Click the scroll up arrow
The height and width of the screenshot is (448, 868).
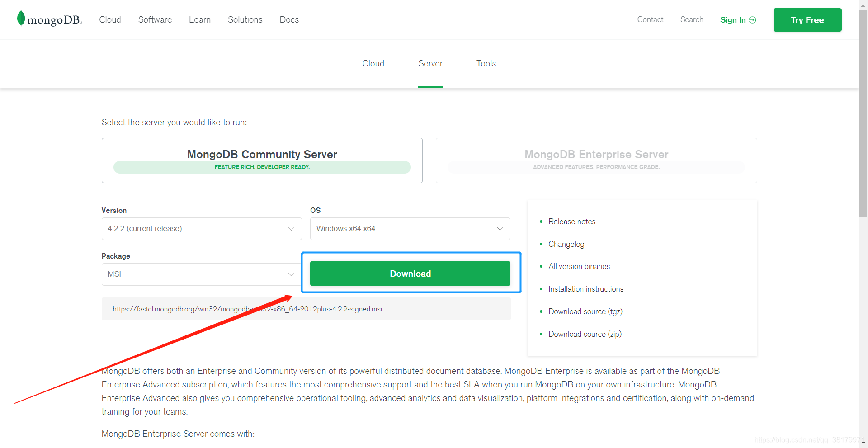point(863,5)
